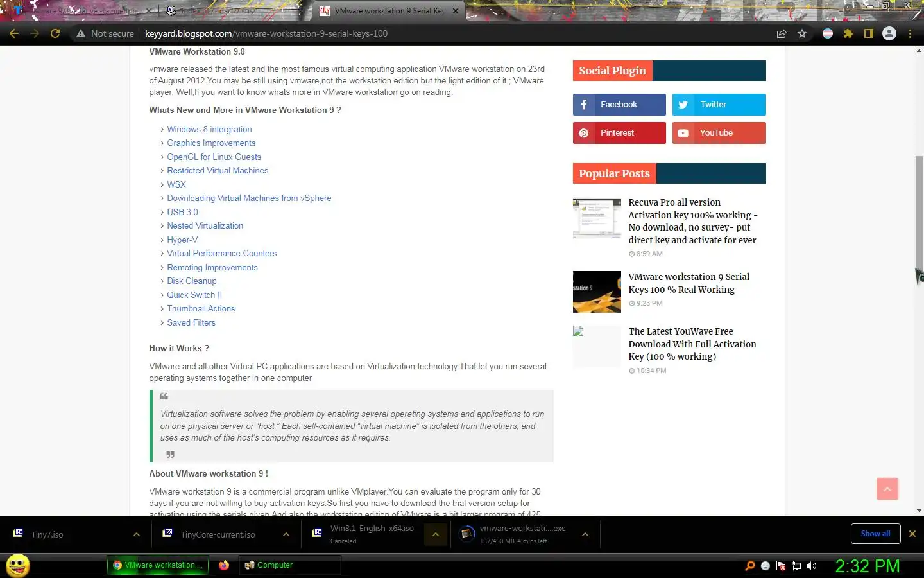Click the OpenGL for Linux Guests item
The height and width of the screenshot is (578, 924).
[x=214, y=157]
